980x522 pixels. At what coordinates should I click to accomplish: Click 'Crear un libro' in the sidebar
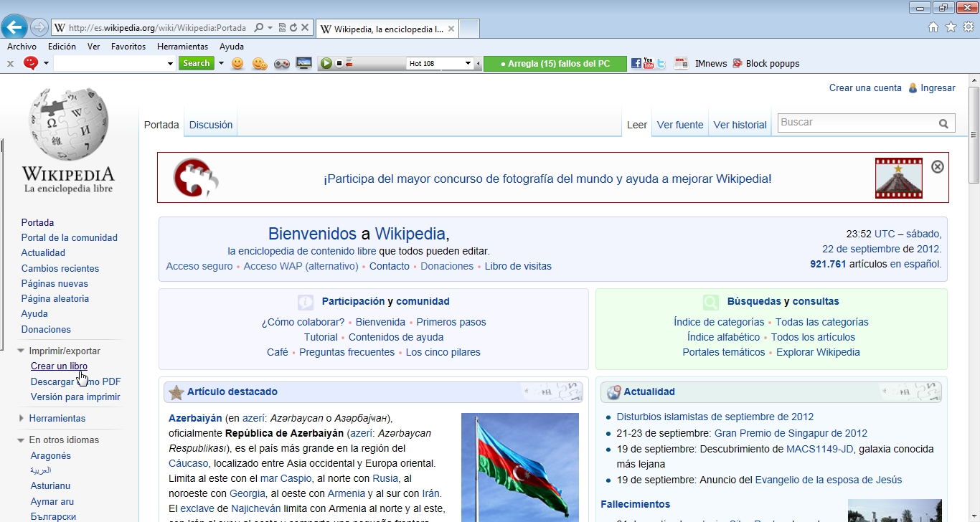pyautogui.click(x=59, y=366)
